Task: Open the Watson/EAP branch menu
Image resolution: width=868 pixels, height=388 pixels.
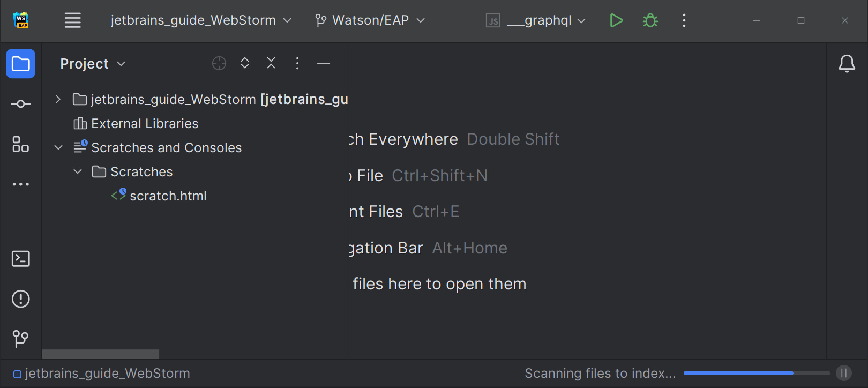Action: coord(370,21)
